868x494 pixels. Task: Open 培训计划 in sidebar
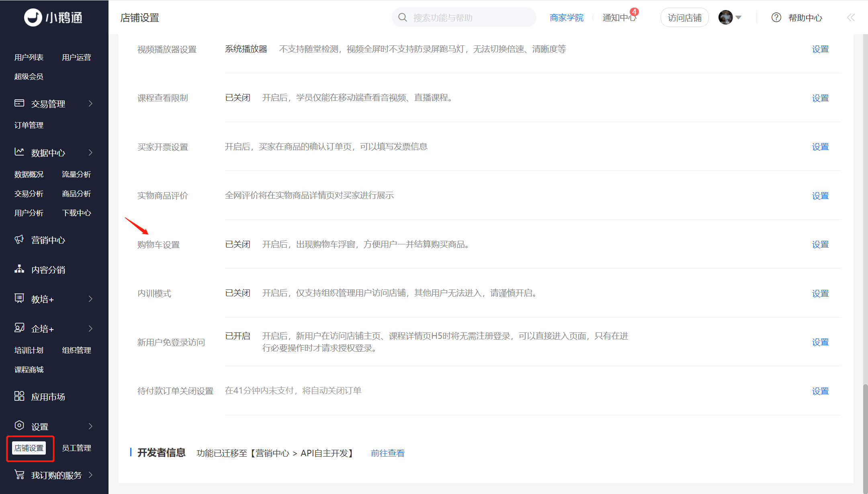29,351
